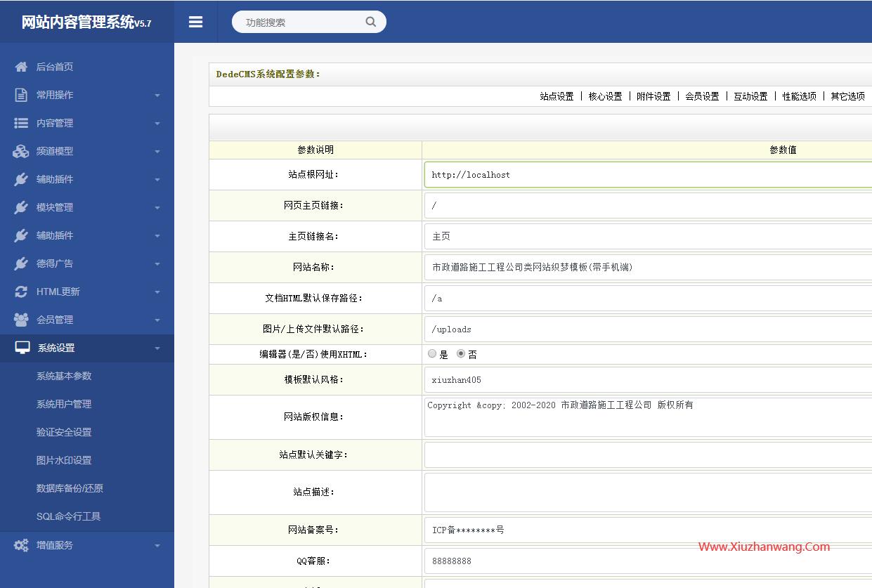
Task: Click the cubes icon beside 频道模型
Action: click(x=21, y=151)
